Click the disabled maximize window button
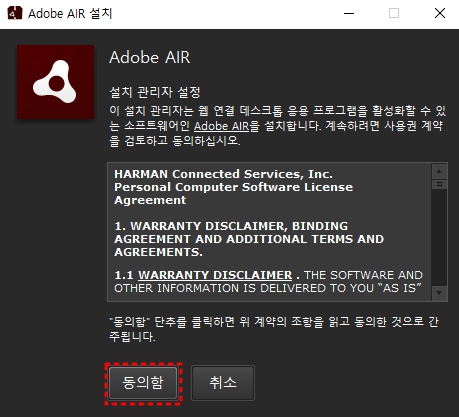The height and width of the screenshot is (417, 459). (394, 14)
